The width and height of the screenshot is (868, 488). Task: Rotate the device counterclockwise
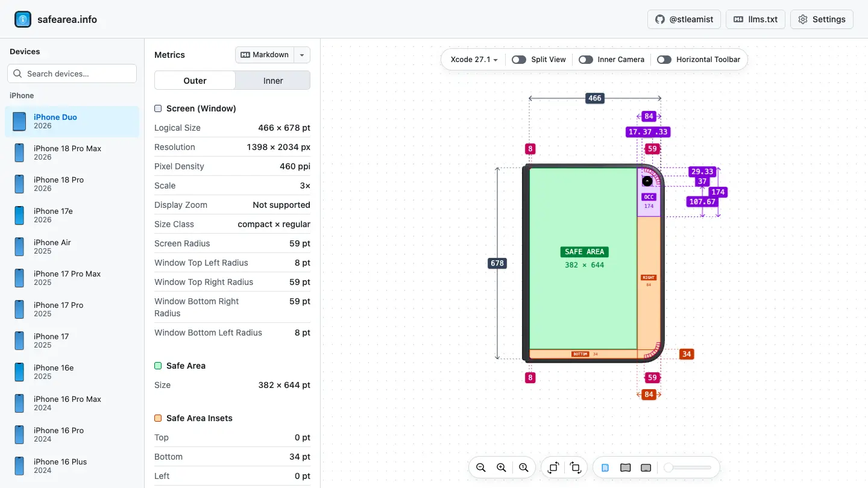point(575,468)
